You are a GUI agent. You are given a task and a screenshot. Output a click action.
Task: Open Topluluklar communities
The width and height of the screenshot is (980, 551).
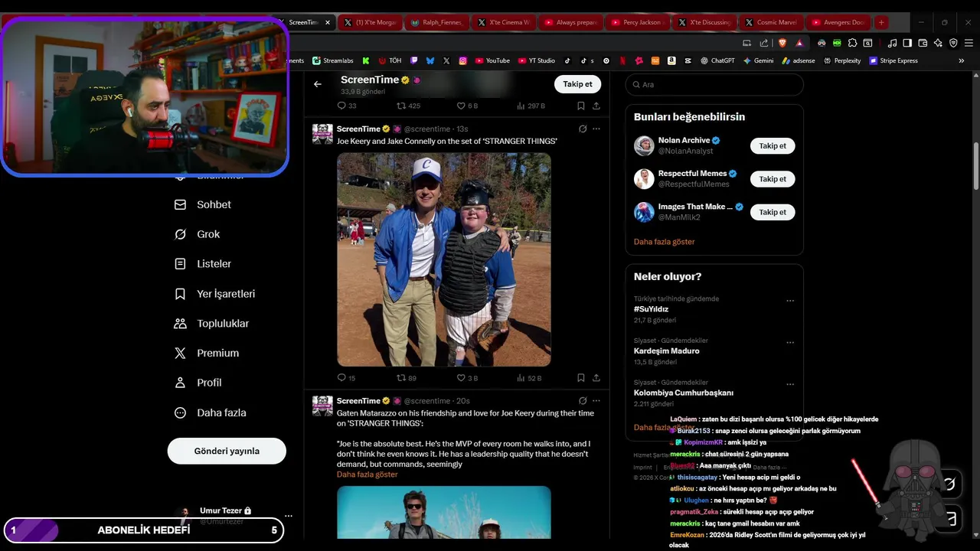211,324
